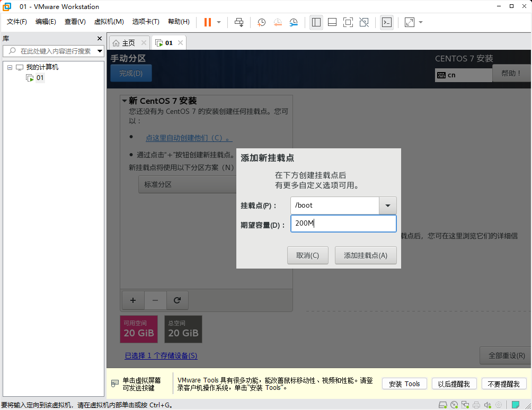The width and height of the screenshot is (532, 410).
Task: Click the reload storage configuration icon
Action: pos(177,300)
